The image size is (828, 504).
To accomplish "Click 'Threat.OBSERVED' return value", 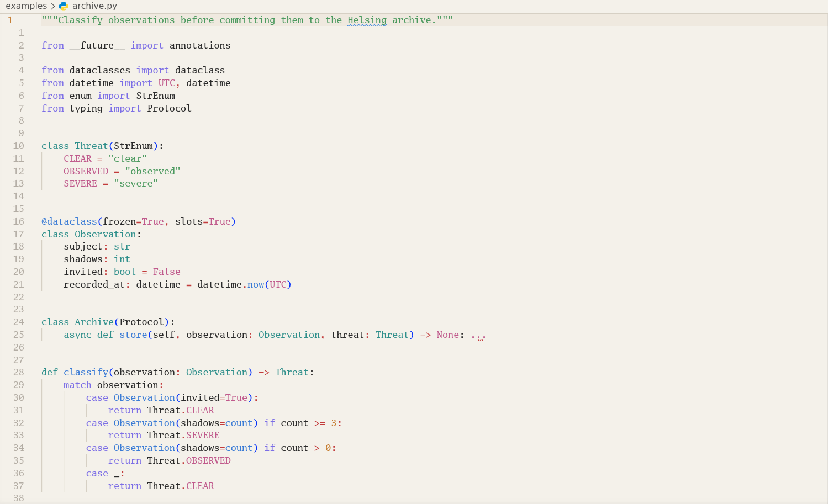I will pos(189,461).
